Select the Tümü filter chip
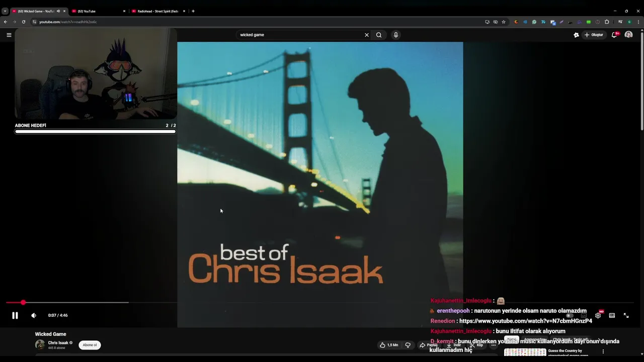This screenshot has width=644, height=362. [512, 340]
